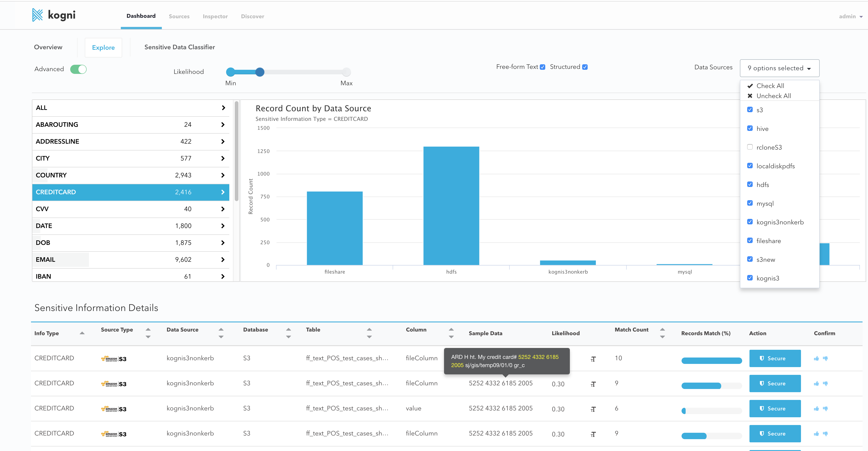Switch to the Sources tab

(x=179, y=16)
